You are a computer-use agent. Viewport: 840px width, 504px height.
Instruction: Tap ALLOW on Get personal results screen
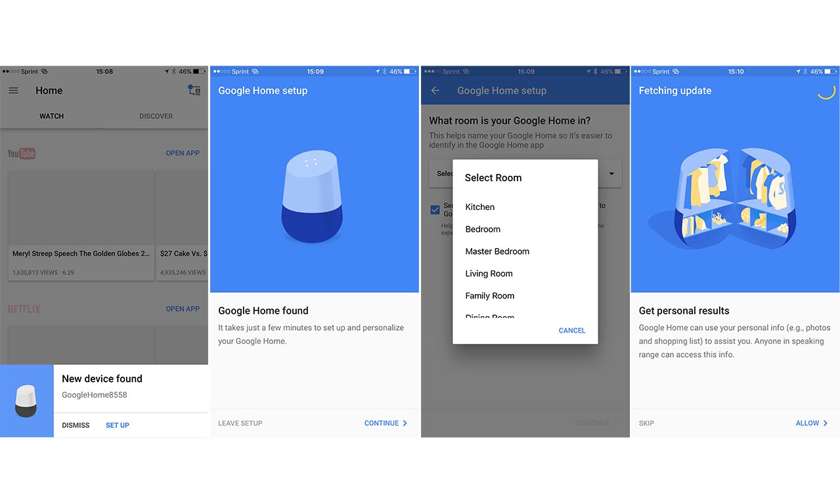point(812,423)
